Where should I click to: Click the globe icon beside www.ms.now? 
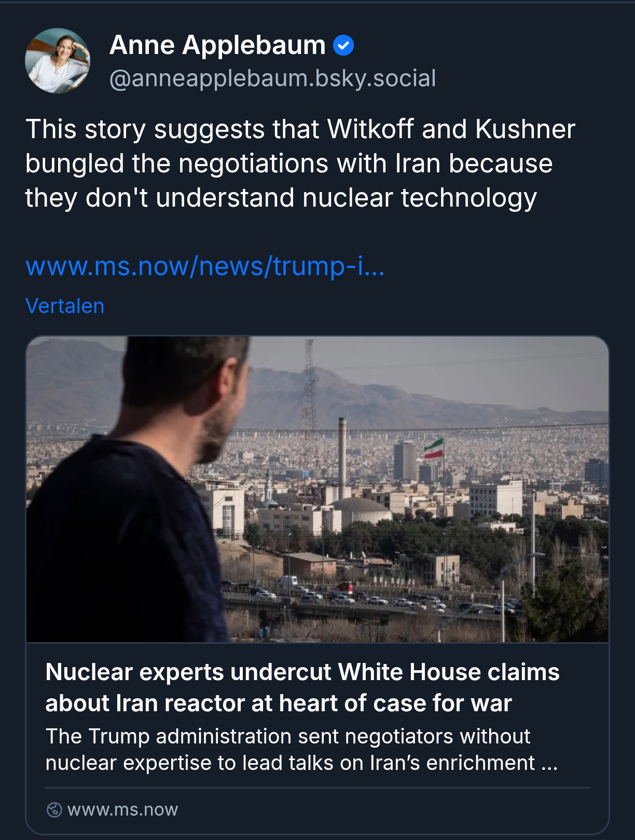(54, 810)
